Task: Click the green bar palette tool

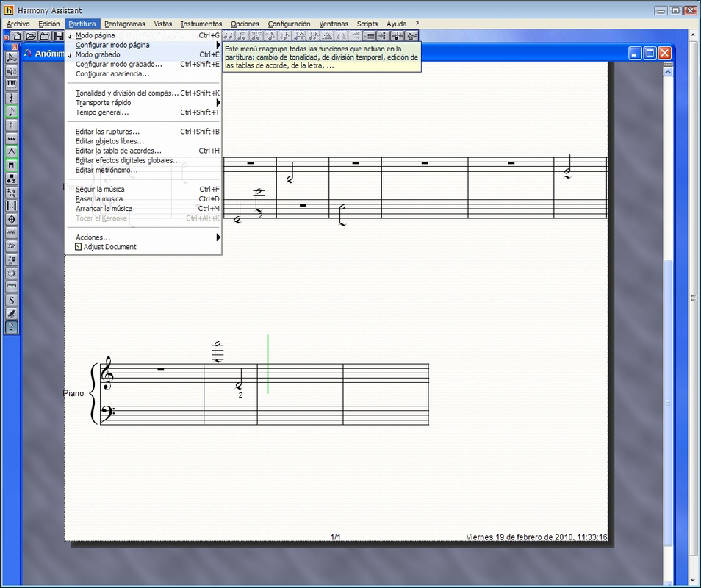Action: (12, 287)
